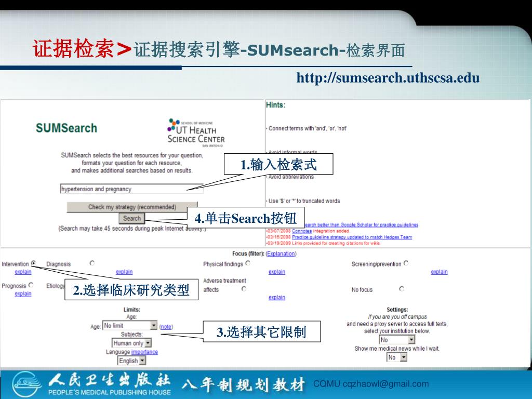Click the 'Check my strategy (recommended)' button
Image resolution: width=532 pixels, height=399 pixels.
coord(132,207)
